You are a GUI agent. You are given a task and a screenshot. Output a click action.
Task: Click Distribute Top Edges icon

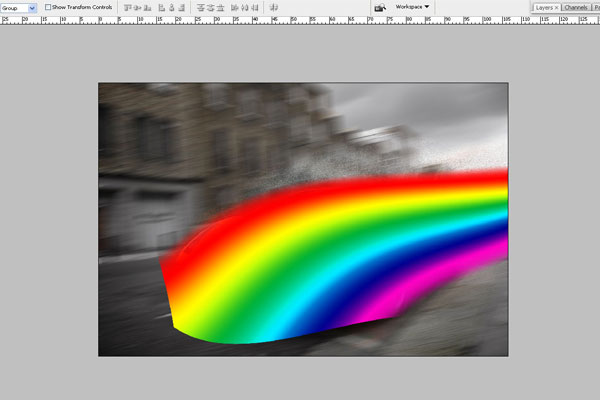201,7
